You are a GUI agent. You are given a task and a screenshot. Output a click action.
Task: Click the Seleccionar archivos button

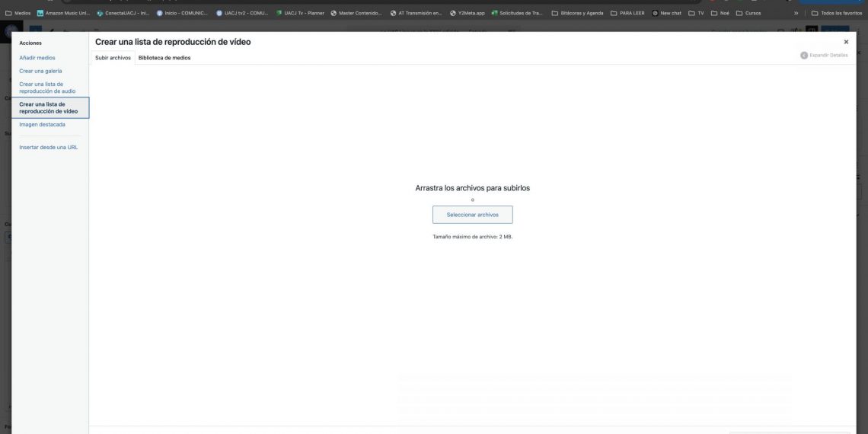click(472, 215)
